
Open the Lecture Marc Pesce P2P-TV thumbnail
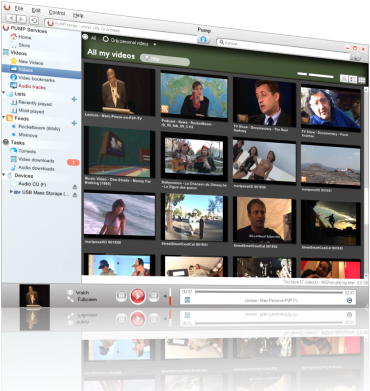(119, 89)
